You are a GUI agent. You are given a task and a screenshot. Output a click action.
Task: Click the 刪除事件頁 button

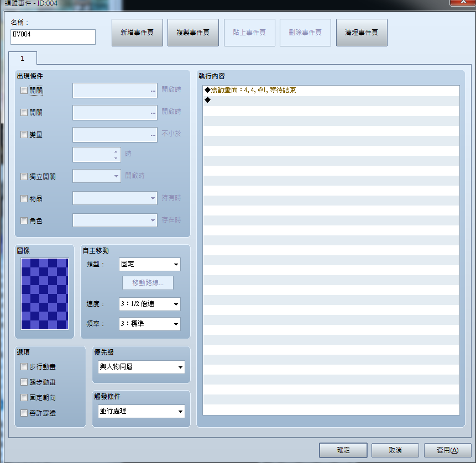point(305,33)
